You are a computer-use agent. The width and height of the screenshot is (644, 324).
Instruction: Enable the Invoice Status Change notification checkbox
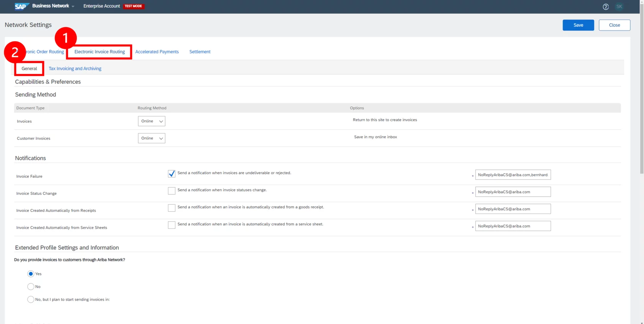click(x=172, y=191)
